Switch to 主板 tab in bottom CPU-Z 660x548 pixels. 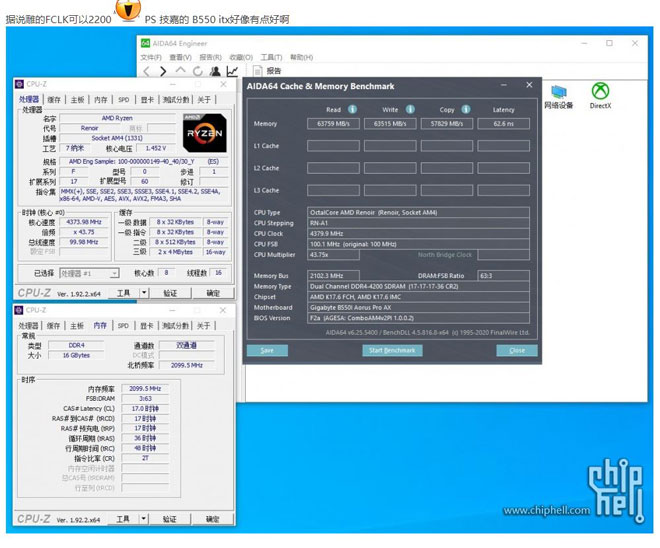point(77,326)
